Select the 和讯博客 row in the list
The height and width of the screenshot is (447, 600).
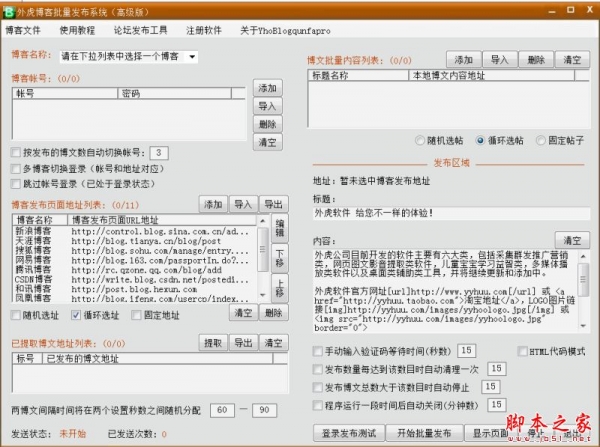[x=134, y=289]
